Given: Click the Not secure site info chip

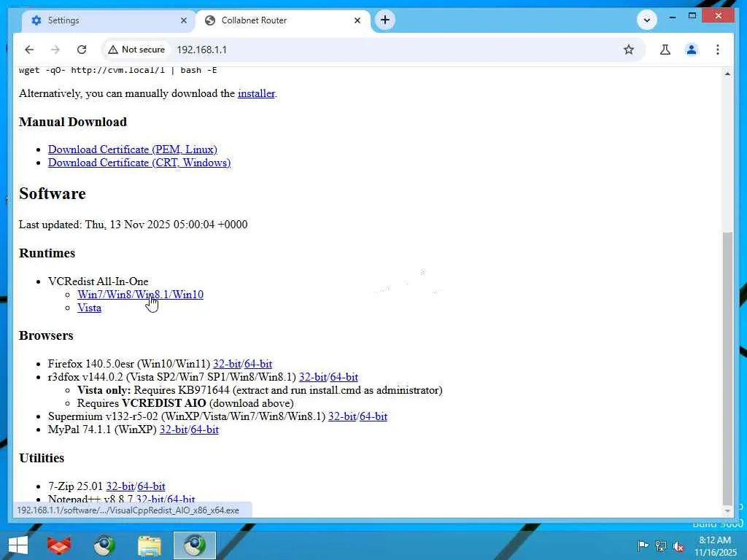Looking at the screenshot, I should coord(136,50).
